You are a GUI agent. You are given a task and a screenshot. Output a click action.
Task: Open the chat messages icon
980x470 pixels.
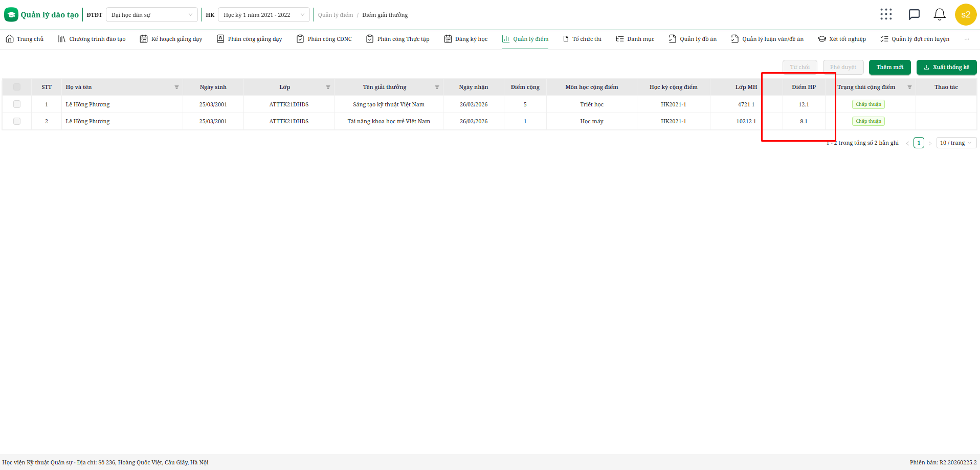pos(914,14)
